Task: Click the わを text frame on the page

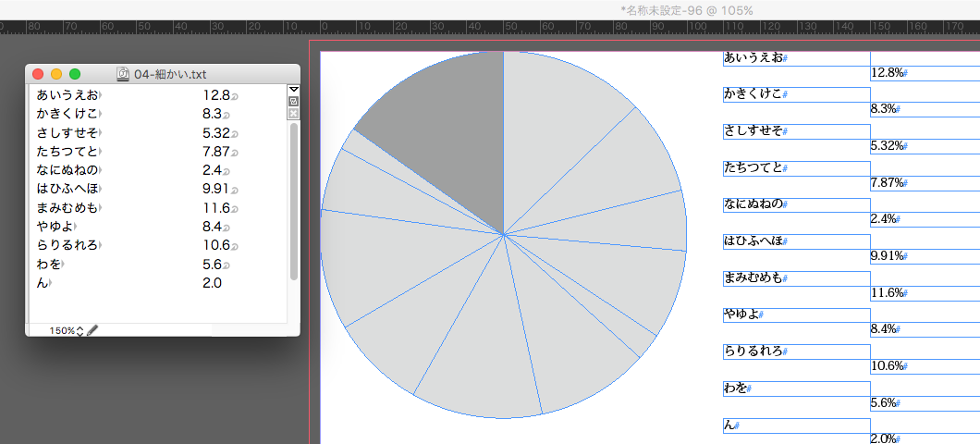Action: 795,388
